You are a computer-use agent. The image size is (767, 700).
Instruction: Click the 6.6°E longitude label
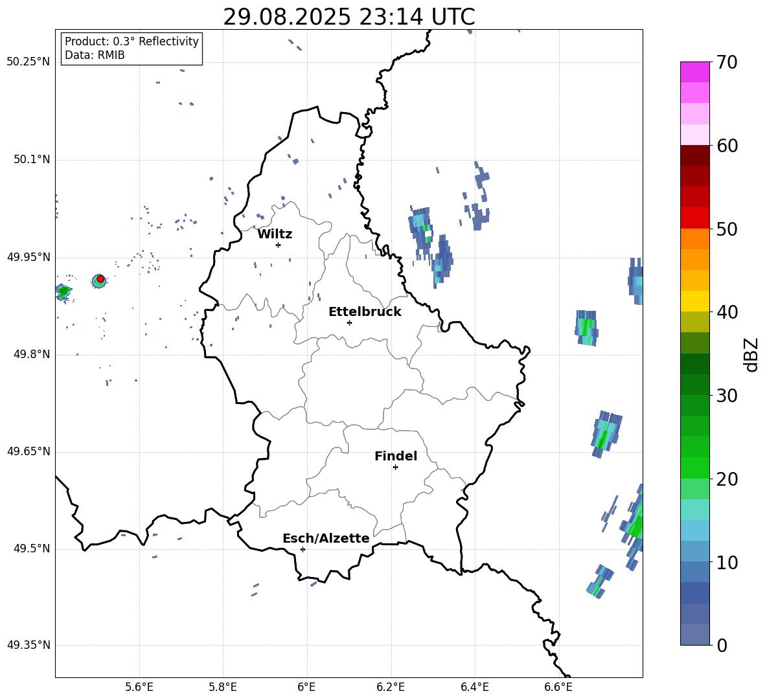558,688
